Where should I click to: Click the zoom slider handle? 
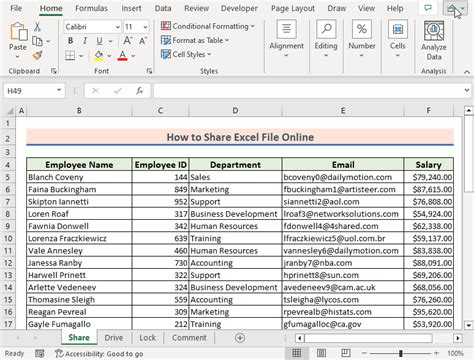coord(400,353)
